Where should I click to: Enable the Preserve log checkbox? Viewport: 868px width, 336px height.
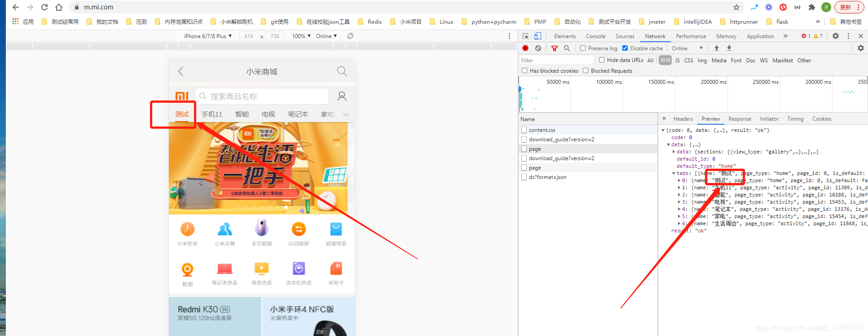pyautogui.click(x=583, y=48)
